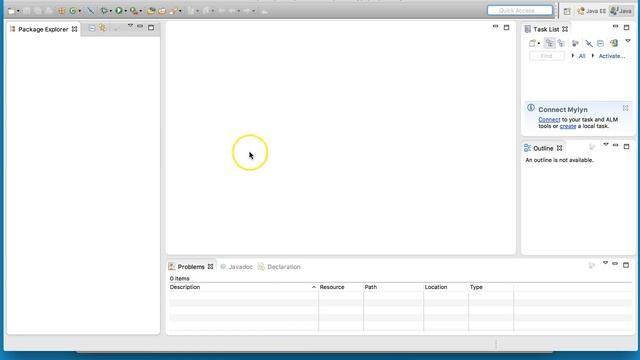
Task: Toggle Categorized presentation in Task List
Action: click(x=550, y=43)
